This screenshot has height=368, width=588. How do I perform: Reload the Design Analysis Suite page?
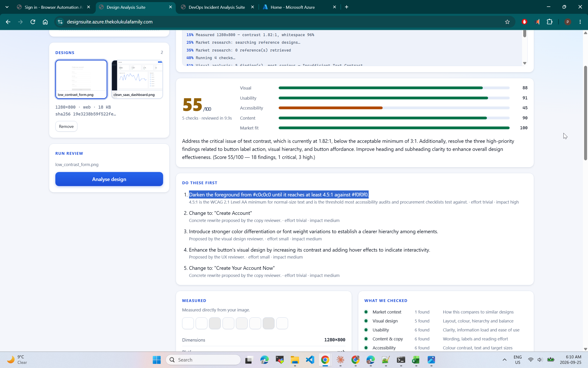point(33,22)
